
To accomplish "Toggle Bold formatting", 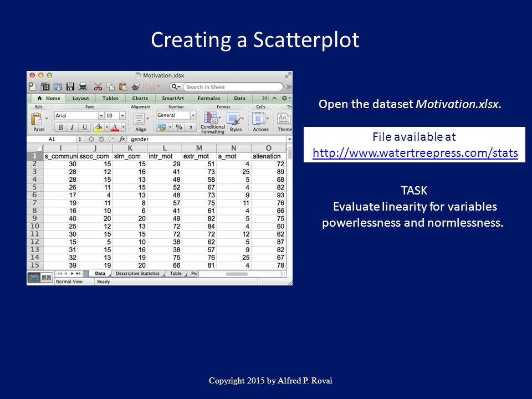I will pyautogui.click(x=61, y=127).
